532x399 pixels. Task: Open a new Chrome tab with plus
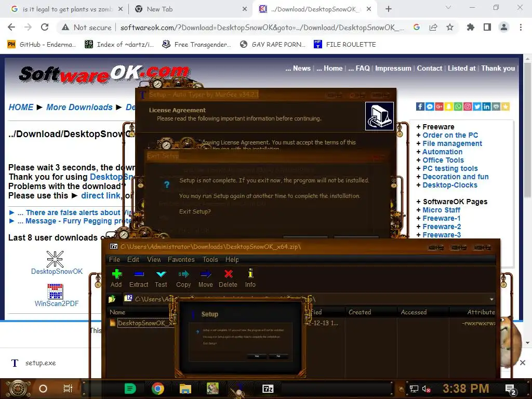point(389,9)
